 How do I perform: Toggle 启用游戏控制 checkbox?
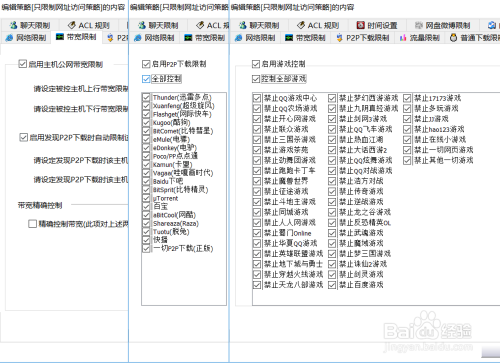(x=256, y=64)
